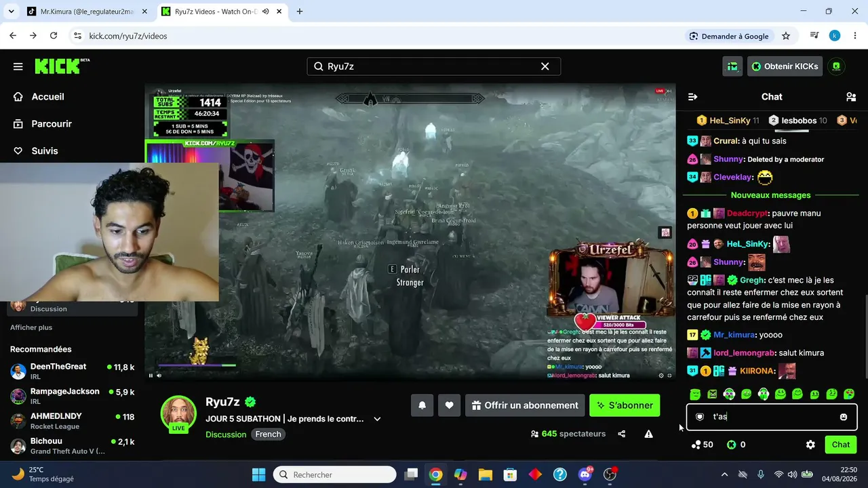Toggle notifications bell for Ryu7z
This screenshot has height=488, width=868.
tap(422, 405)
